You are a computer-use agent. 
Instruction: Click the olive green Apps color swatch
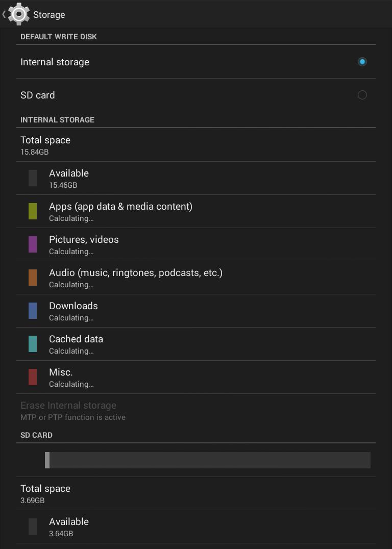(33, 211)
